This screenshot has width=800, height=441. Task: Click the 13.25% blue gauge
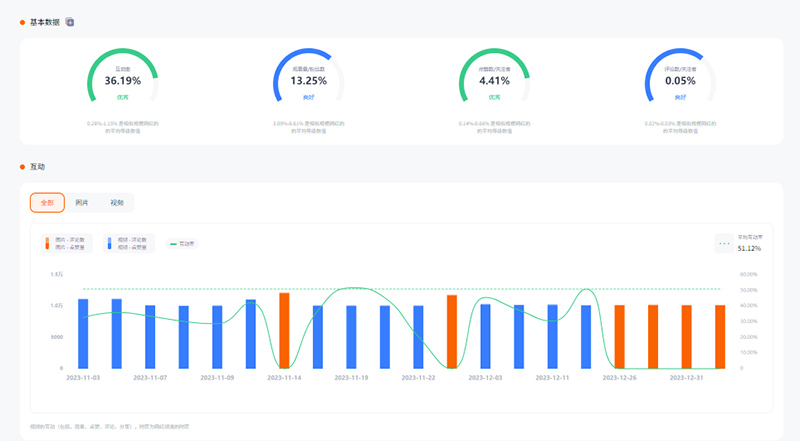click(x=308, y=78)
